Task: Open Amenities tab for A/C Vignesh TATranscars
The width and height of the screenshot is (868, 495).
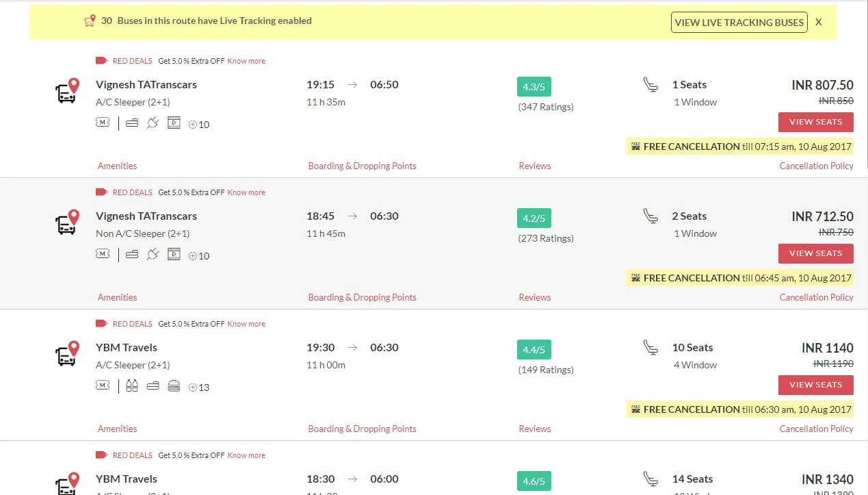Action: 117,166
